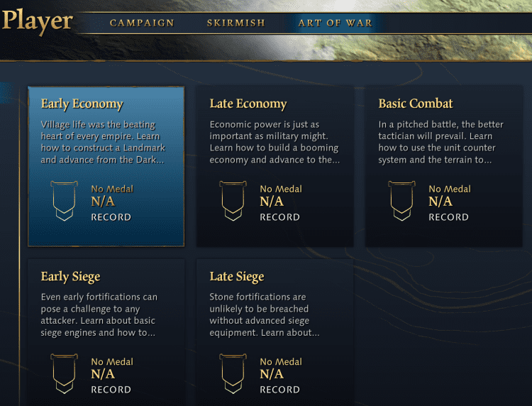Open the Late Economy challenge title
The width and height of the screenshot is (532, 406).
tap(248, 104)
